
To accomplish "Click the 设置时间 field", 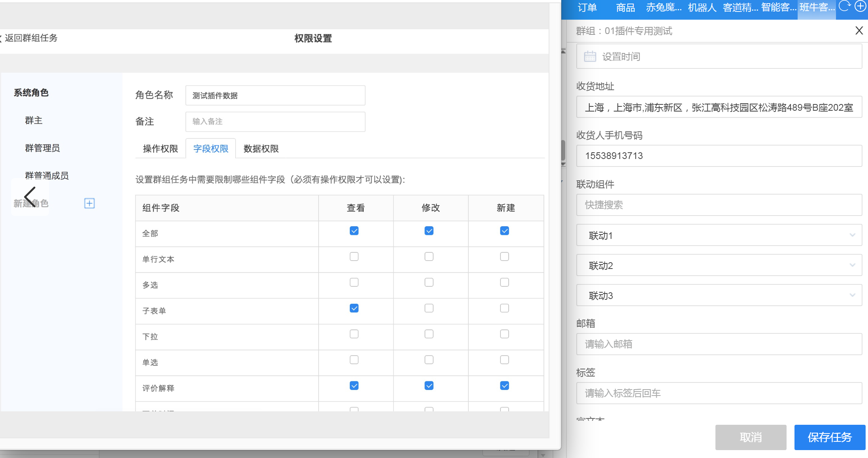I will coord(719,57).
